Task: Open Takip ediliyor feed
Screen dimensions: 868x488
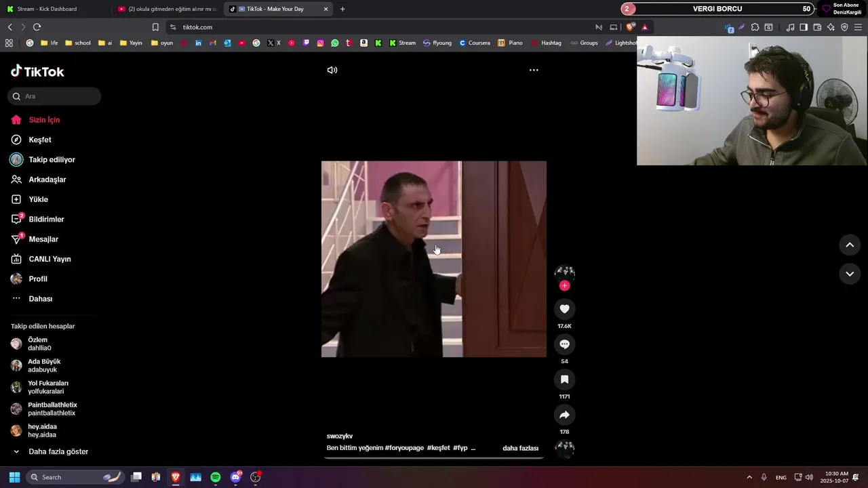Action: pyautogui.click(x=43, y=160)
